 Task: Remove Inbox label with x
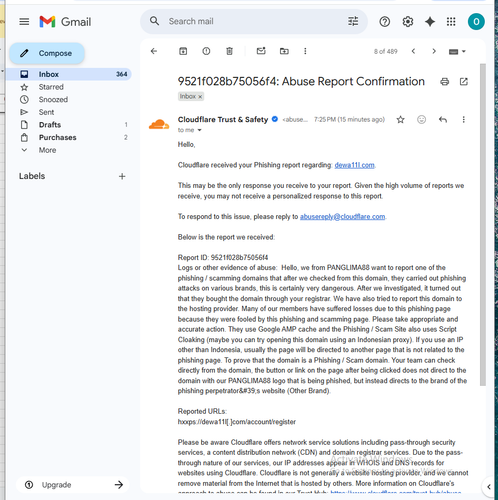coord(200,97)
